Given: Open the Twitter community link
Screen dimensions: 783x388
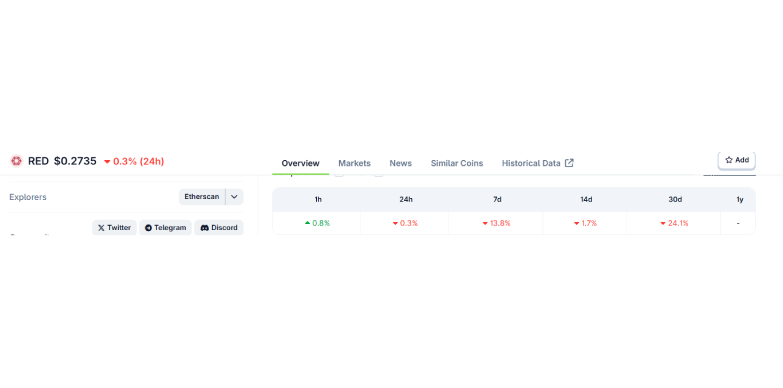Looking at the screenshot, I should [x=114, y=228].
